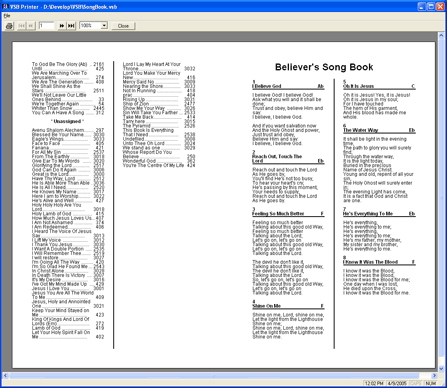Go to the previous page button
447x388 pixels.
pos(31,26)
